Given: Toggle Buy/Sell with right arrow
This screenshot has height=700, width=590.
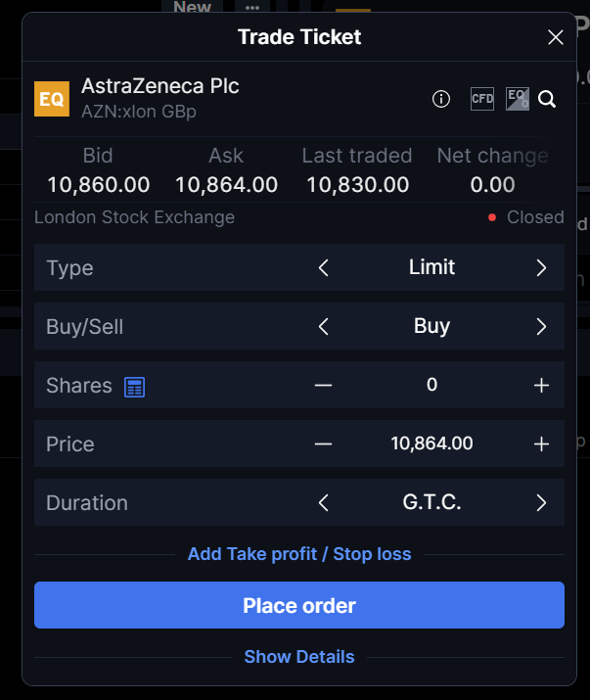Looking at the screenshot, I should (x=541, y=327).
